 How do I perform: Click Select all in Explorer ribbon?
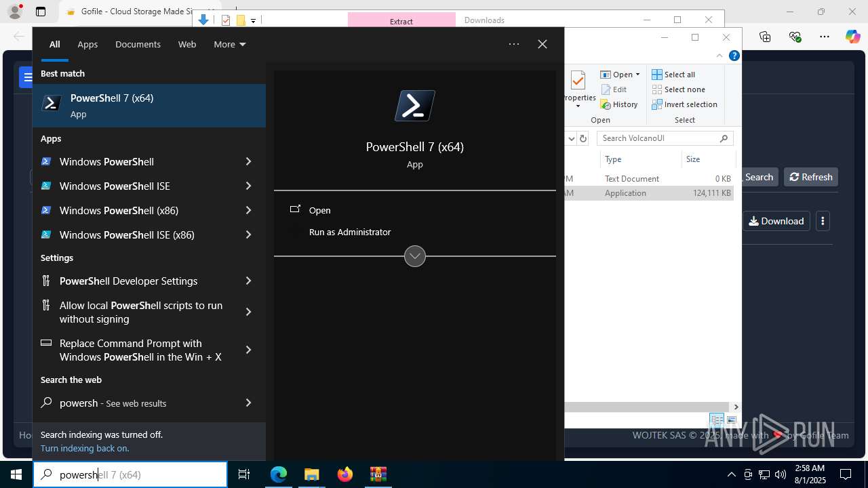pos(673,75)
